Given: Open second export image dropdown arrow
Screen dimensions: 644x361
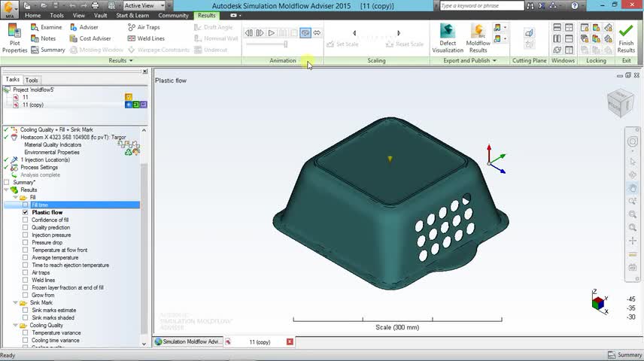Looking at the screenshot, I should (505, 39).
